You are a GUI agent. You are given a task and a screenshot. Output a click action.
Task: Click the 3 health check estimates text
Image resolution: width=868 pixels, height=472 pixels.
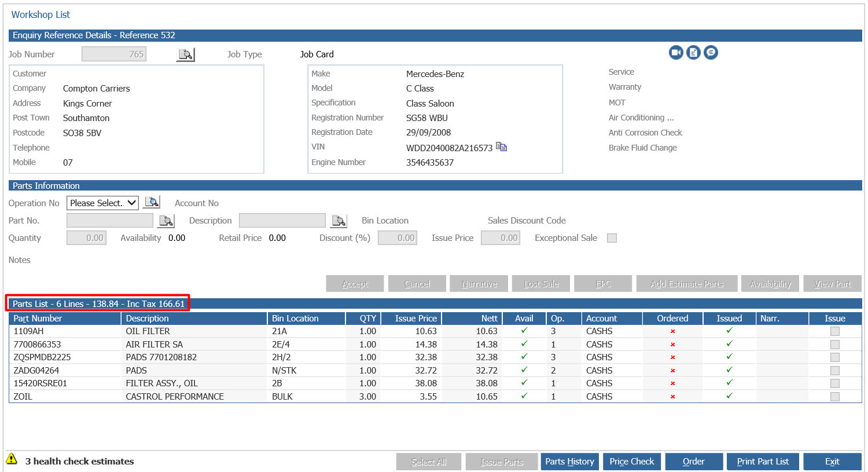coord(79,462)
